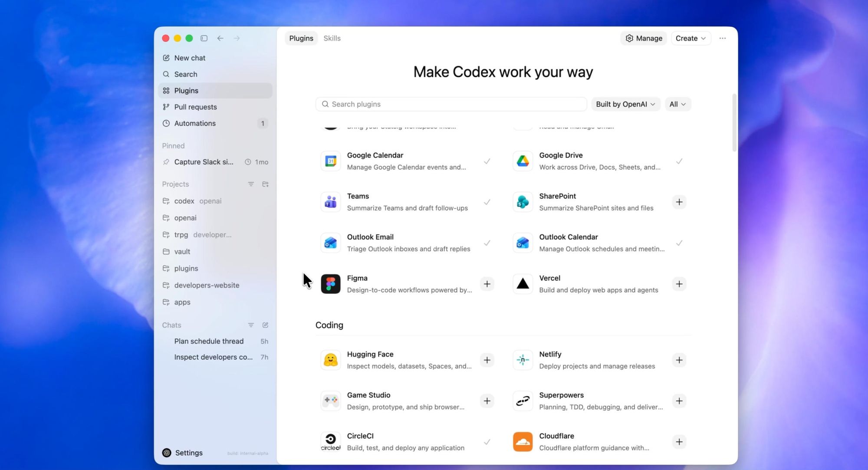
Task: Open the more options ellipsis menu
Action: tap(722, 38)
